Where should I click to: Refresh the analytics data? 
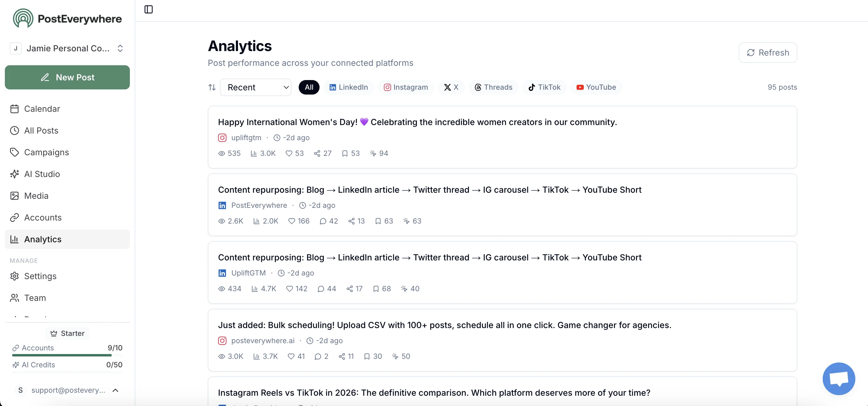(768, 53)
